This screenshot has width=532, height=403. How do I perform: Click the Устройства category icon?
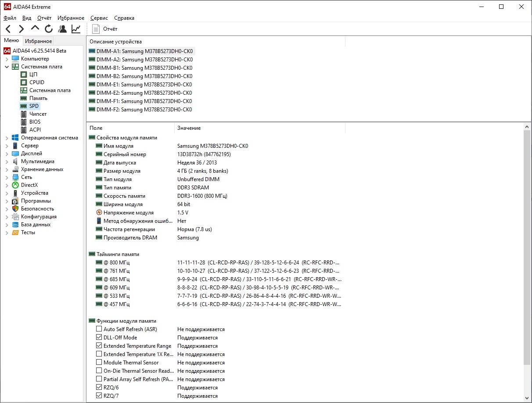click(15, 193)
